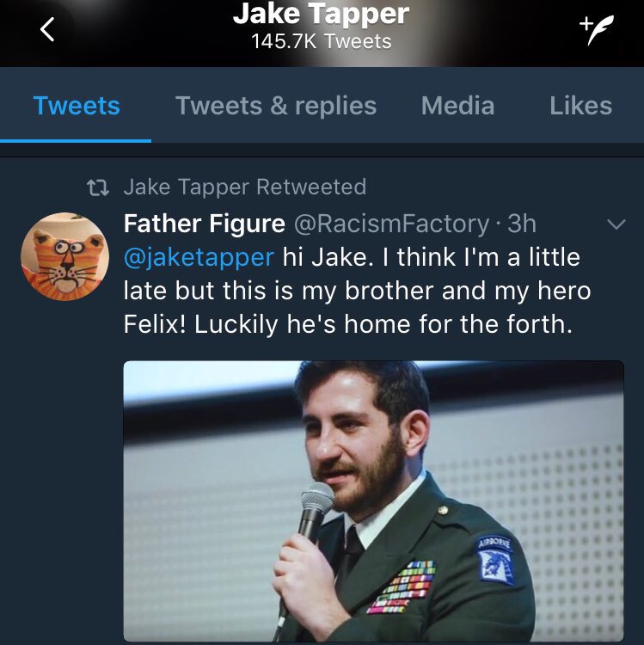This screenshot has height=645, width=644.
Task: Switch to the Tweets tab
Action: [x=77, y=106]
